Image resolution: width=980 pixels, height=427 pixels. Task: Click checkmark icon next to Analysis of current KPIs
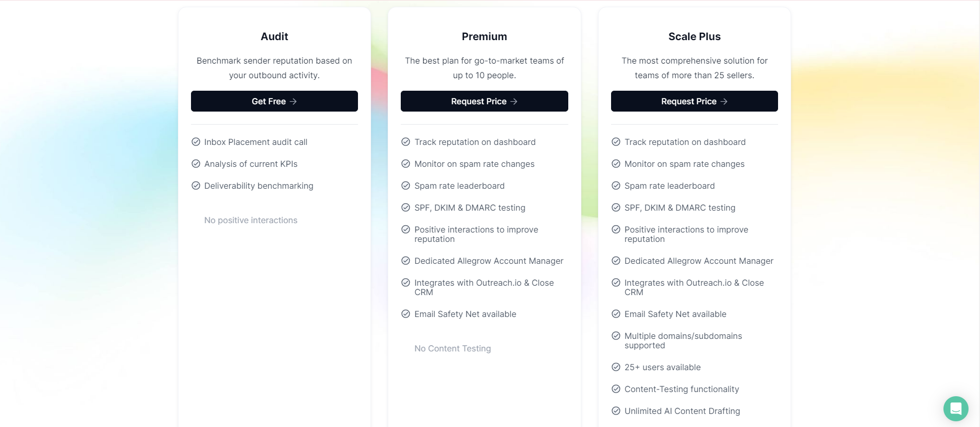coord(196,164)
